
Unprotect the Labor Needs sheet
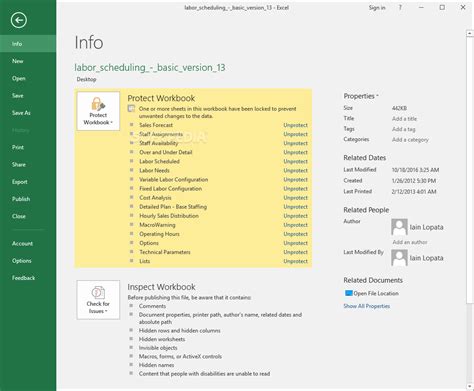[x=295, y=171]
